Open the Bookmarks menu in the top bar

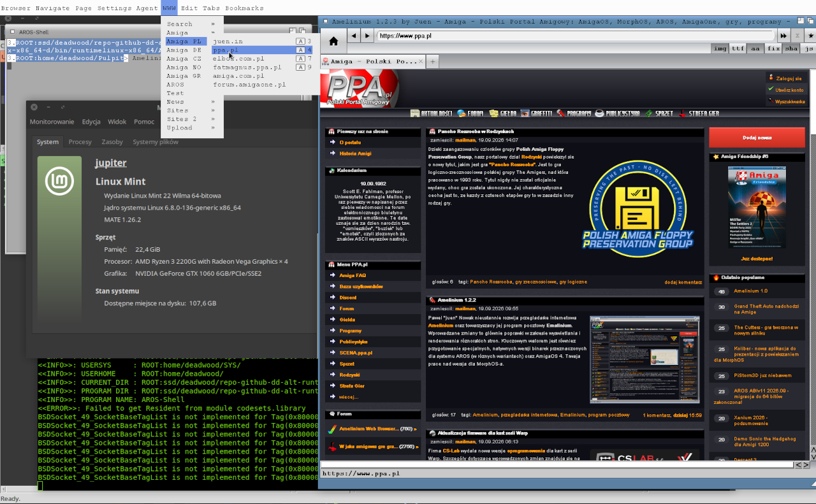pyautogui.click(x=244, y=8)
